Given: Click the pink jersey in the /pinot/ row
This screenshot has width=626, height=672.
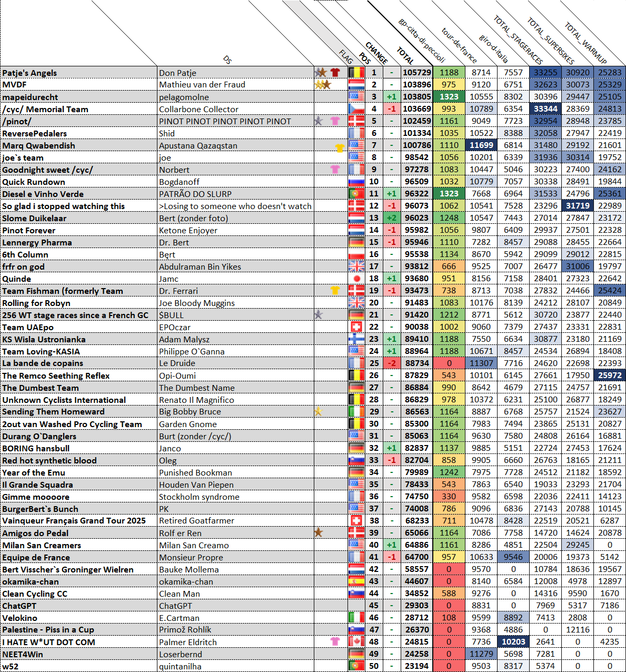Looking at the screenshot, I should coord(335,121).
